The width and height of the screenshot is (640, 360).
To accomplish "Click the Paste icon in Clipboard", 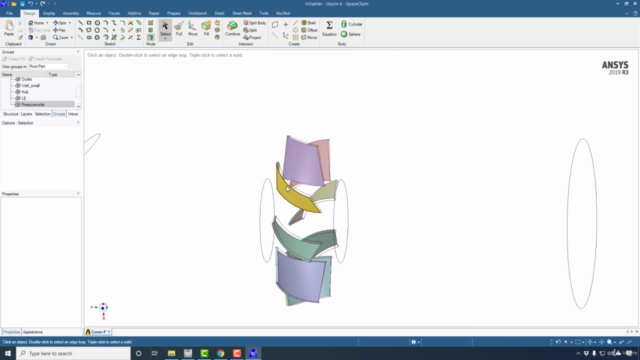I will click(9, 28).
